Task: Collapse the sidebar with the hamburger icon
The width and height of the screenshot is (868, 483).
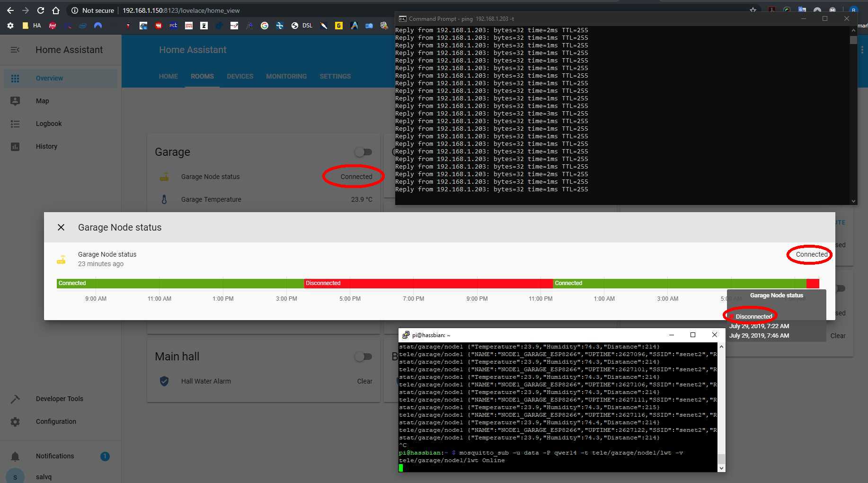Action: coord(15,50)
